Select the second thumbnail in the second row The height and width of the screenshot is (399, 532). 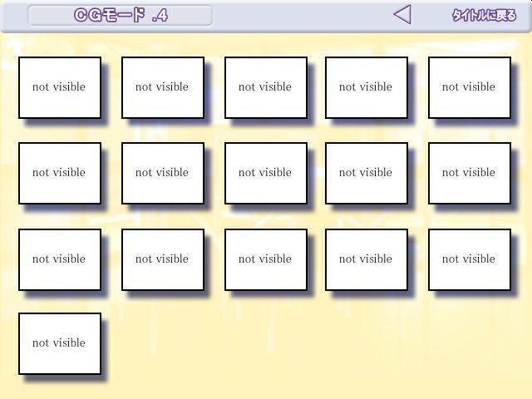[162, 173]
